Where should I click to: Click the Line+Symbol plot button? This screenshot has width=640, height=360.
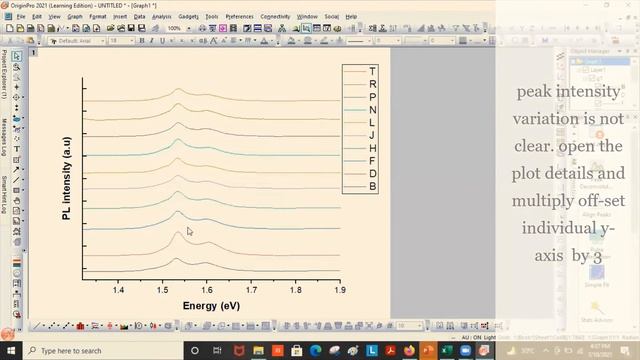[66, 326]
